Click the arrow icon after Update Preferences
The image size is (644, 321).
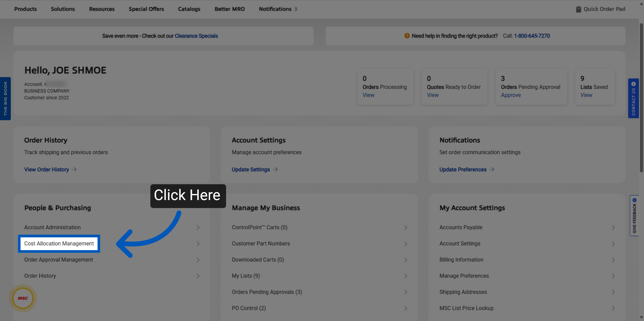[x=492, y=169]
